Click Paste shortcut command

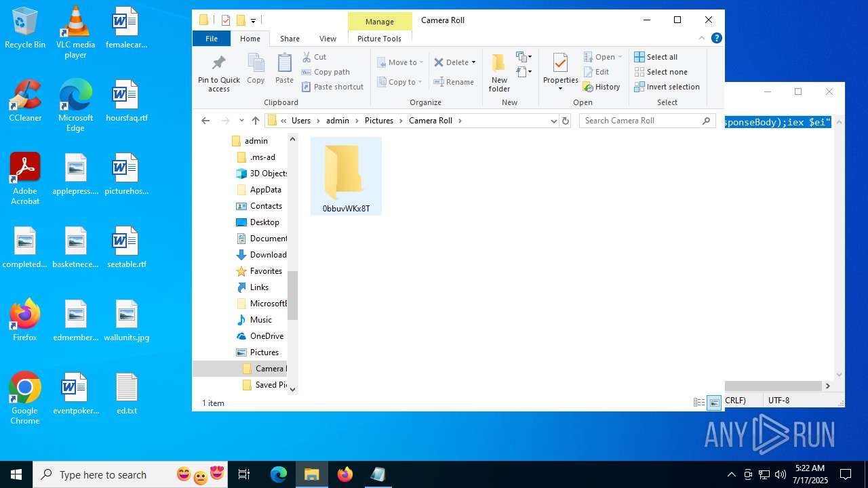[332, 87]
